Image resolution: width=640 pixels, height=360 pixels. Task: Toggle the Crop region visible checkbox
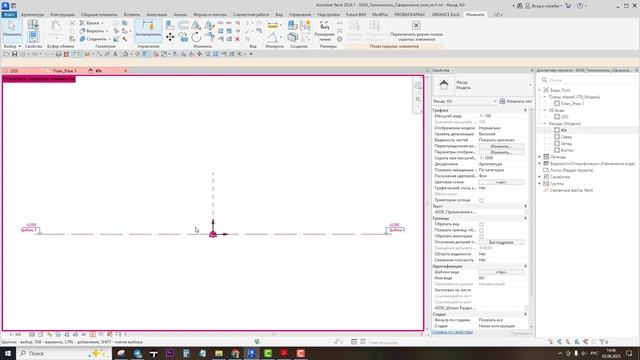tap(481, 230)
